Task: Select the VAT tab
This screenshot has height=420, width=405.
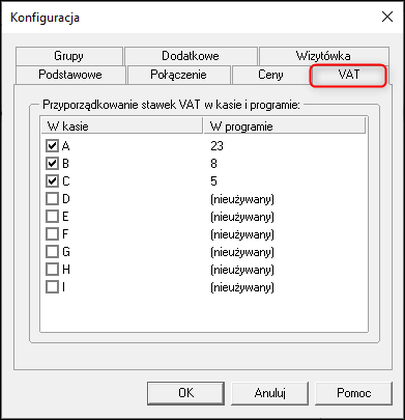Action: tap(348, 75)
